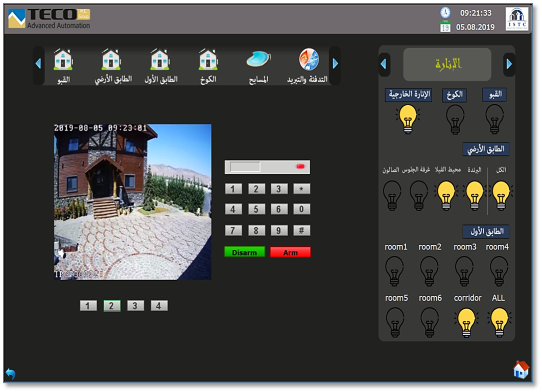Click the keypad code entry field
This screenshot has width=542, height=392.
click(245, 167)
